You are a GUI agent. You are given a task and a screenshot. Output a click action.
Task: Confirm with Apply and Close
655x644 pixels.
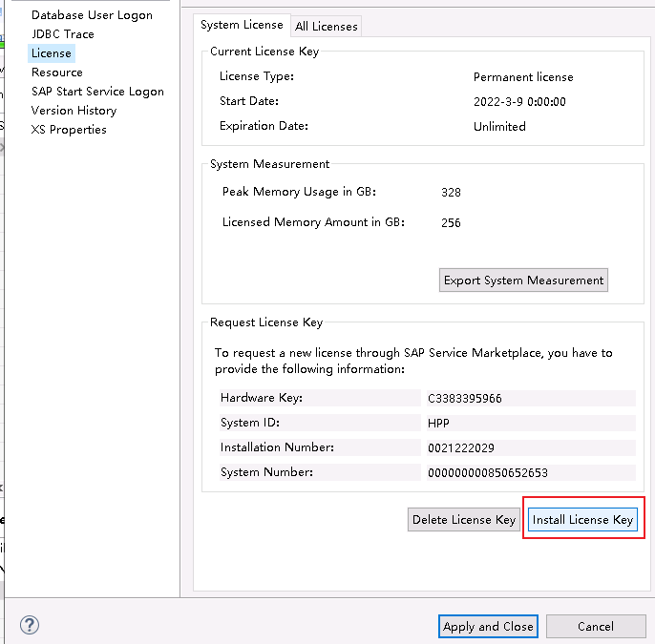click(x=488, y=627)
